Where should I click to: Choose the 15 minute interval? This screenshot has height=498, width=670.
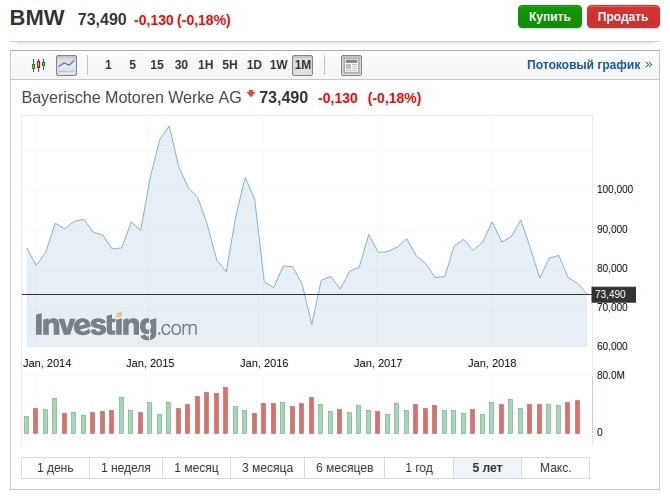156,65
